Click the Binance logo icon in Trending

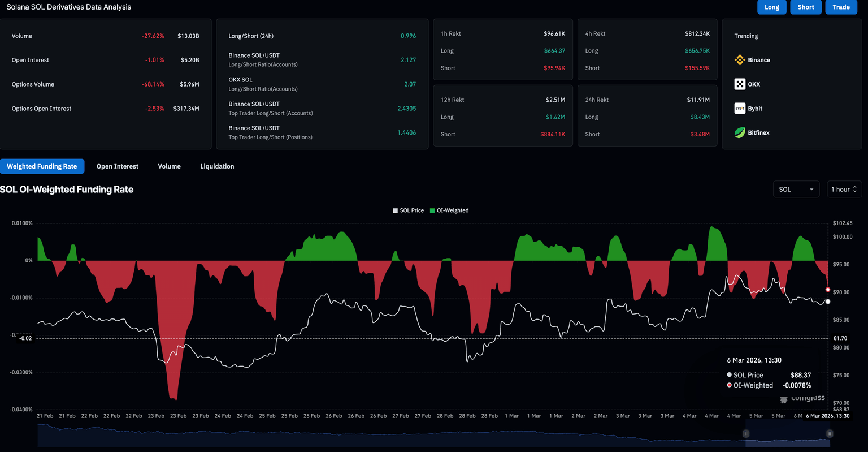coord(740,60)
